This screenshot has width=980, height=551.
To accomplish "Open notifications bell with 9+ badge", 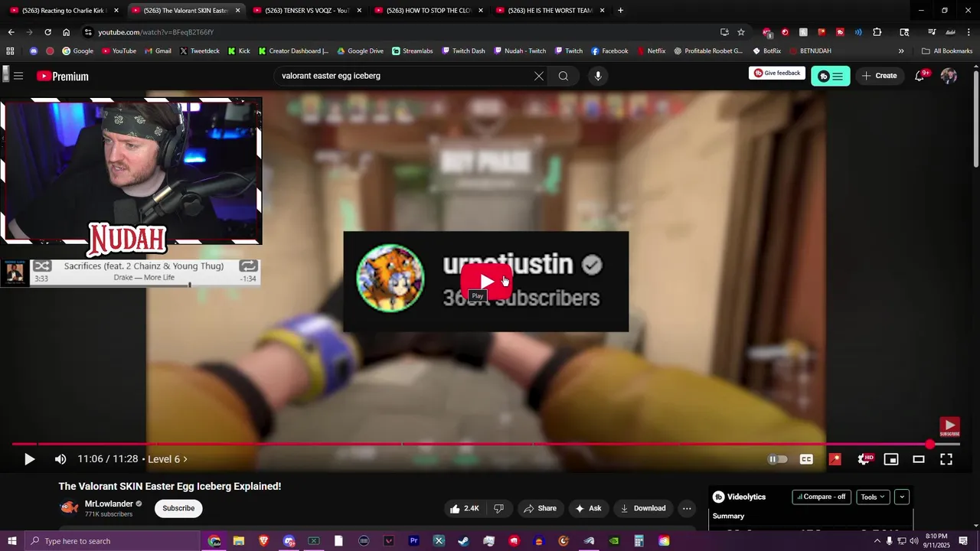I will (x=921, y=76).
